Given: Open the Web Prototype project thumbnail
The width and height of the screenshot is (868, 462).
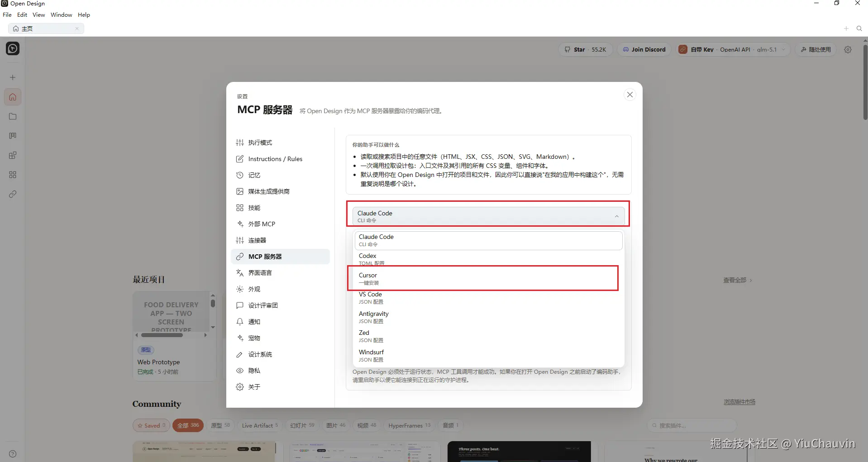Looking at the screenshot, I should pyautogui.click(x=172, y=312).
